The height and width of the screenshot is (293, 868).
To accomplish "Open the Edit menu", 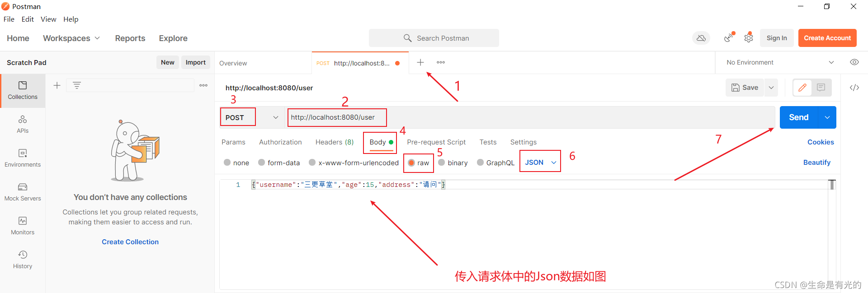I will tap(28, 19).
